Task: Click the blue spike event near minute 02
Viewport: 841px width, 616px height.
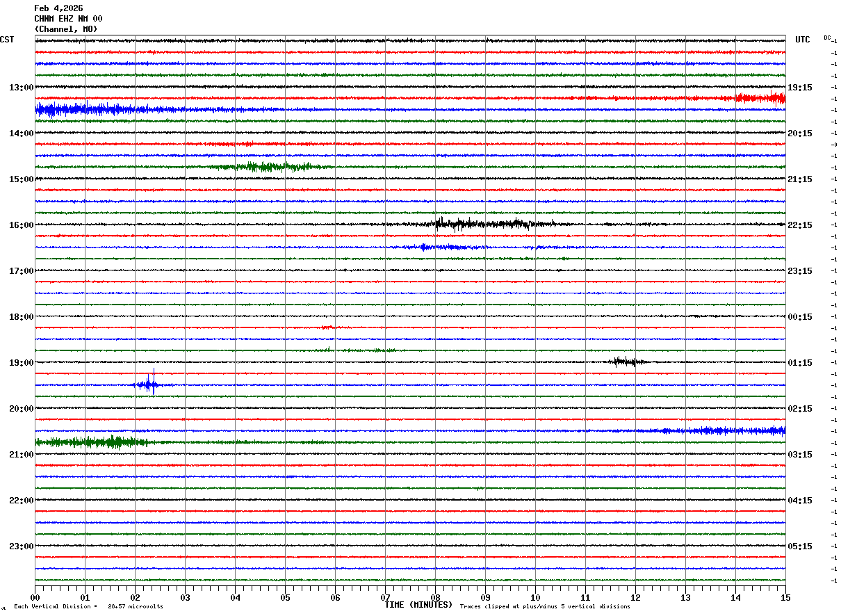Action: [149, 384]
